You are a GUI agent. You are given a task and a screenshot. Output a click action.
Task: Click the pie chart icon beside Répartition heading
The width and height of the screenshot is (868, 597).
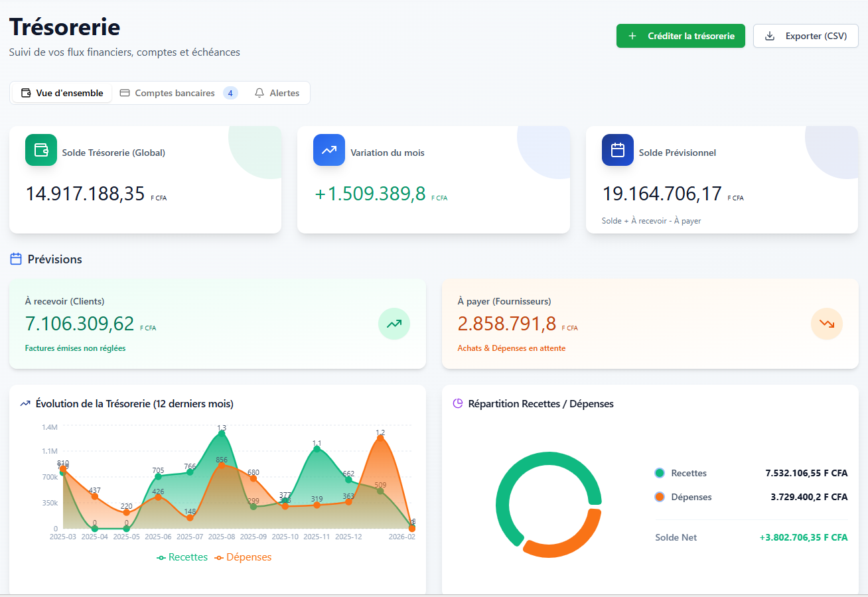(457, 403)
